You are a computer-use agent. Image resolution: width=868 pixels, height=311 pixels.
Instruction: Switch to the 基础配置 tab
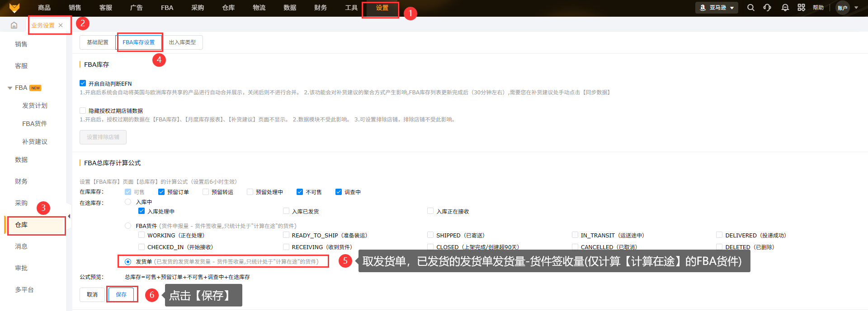[x=98, y=42]
